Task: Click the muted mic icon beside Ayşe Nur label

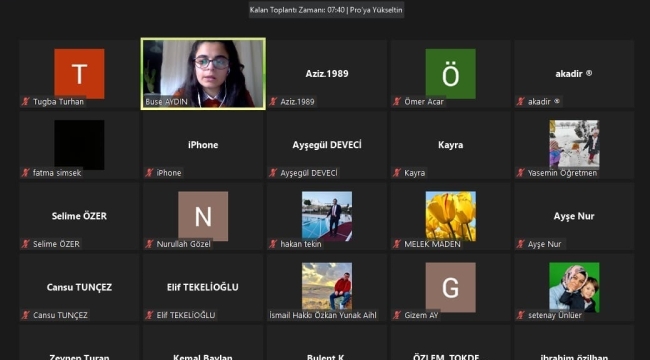Action: 520,244
